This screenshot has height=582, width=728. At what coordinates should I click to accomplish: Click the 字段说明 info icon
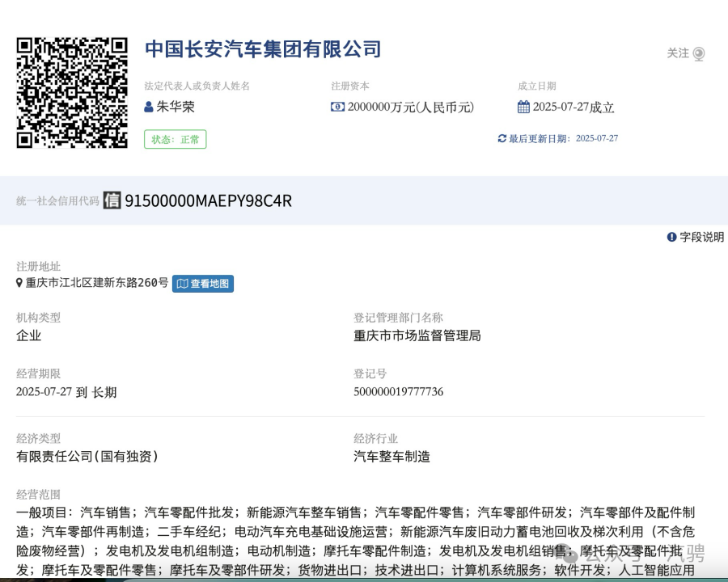click(671, 237)
